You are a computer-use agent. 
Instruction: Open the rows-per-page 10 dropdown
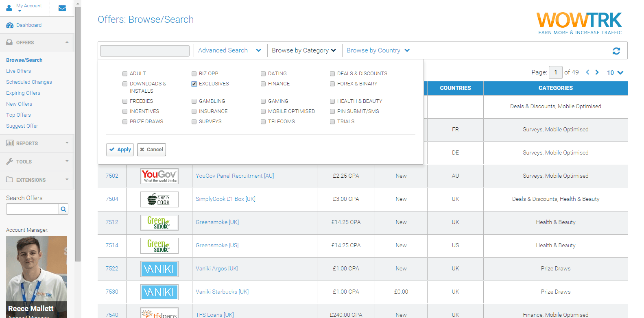tap(615, 72)
